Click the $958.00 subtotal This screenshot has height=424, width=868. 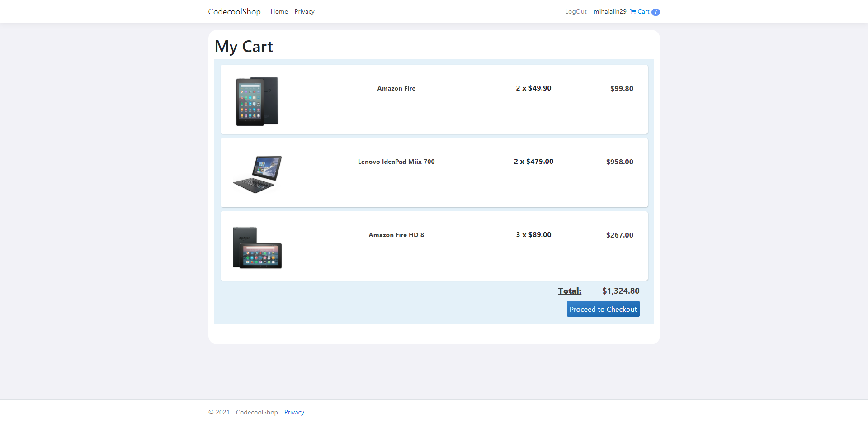pyautogui.click(x=619, y=162)
